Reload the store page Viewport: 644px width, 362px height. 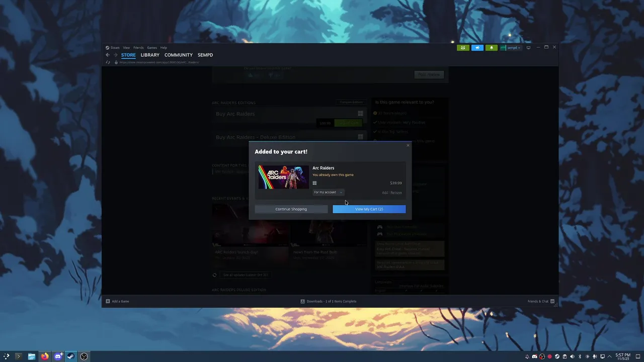[x=108, y=62]
